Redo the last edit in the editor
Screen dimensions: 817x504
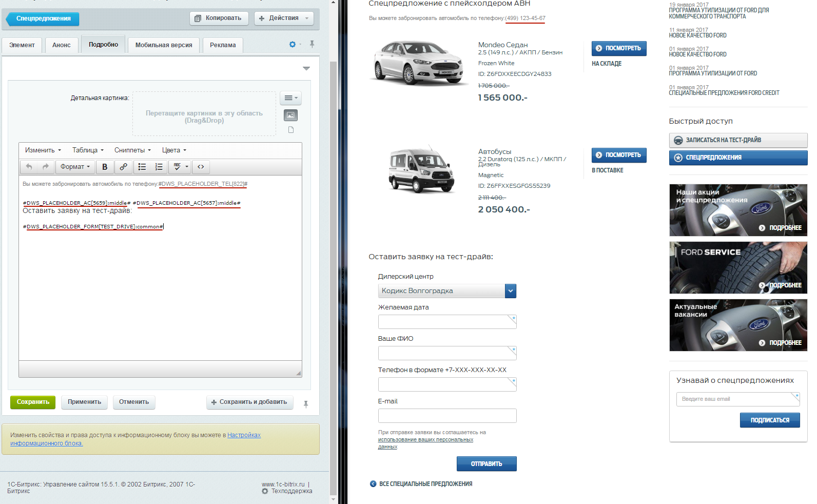point(46,167)
